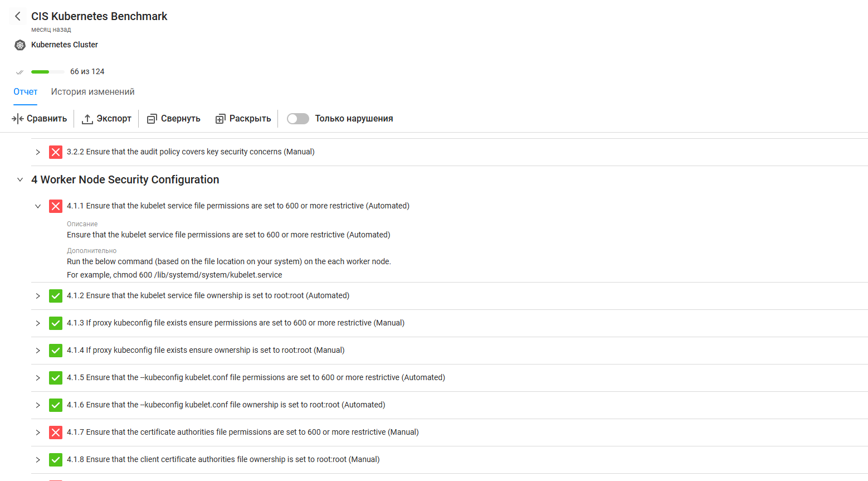Click the Экспорт button label

point(114,119)
